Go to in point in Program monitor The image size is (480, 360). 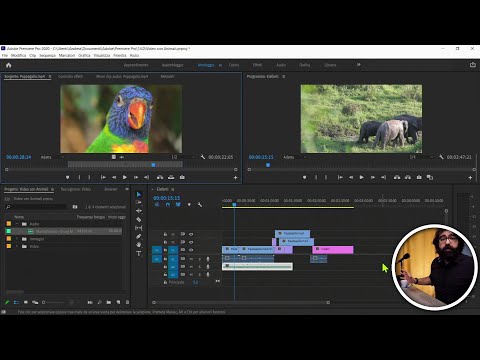tap(340, 177)
